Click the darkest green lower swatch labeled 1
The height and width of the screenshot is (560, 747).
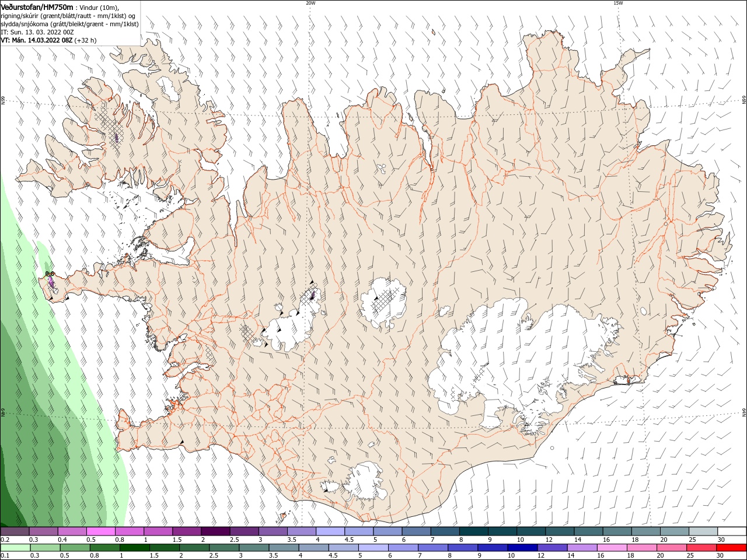(134, 548)
